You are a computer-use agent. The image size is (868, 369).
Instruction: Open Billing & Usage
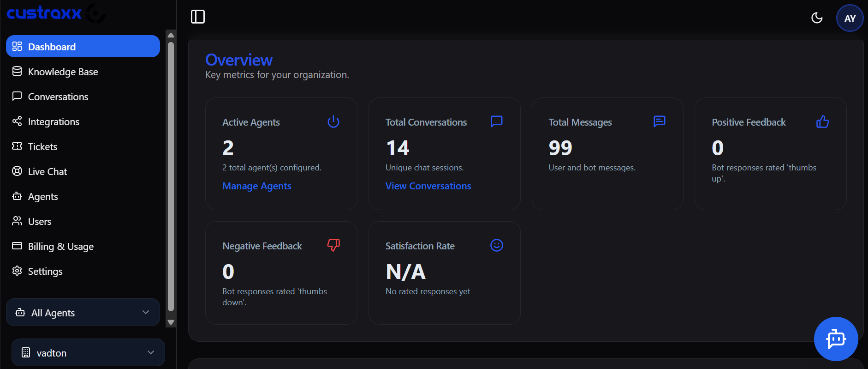(x=83, y=246)
